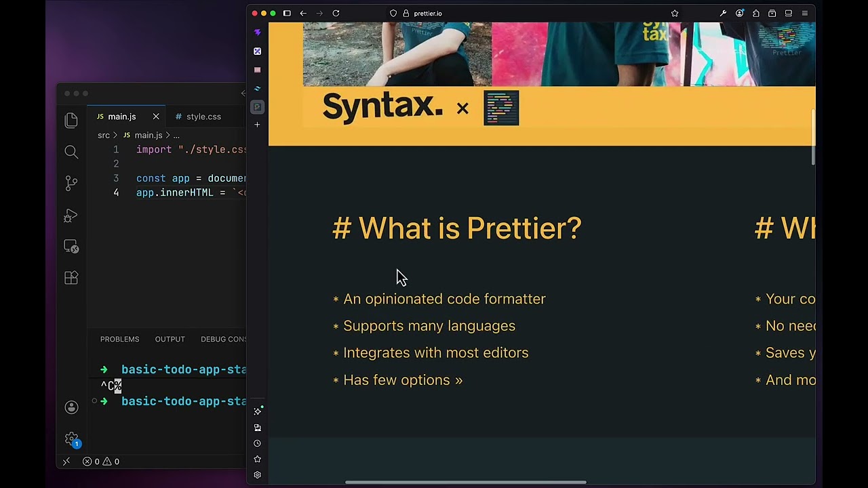Reload the prettier.io page
This screenshot has height=488, width=868.
coord(336,13)
